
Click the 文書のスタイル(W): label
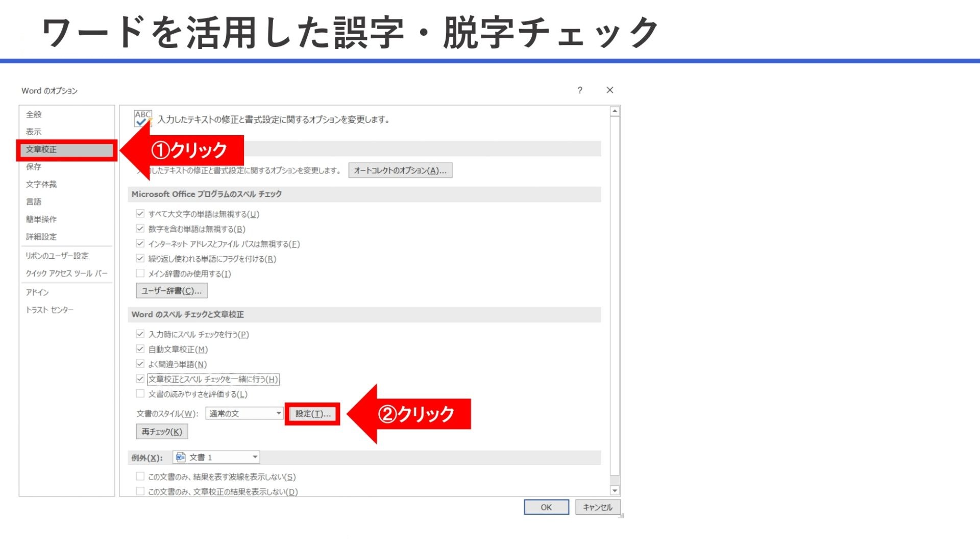pyautogui.click(x=167, y=414)
